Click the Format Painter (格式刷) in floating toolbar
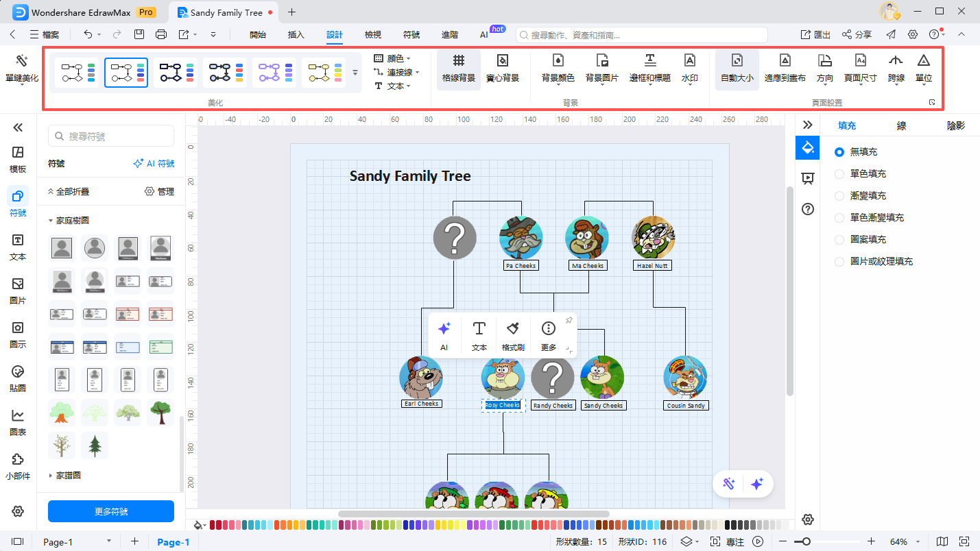Image resolution: width=980 pixels, height=551 pixels. point(513,336)
